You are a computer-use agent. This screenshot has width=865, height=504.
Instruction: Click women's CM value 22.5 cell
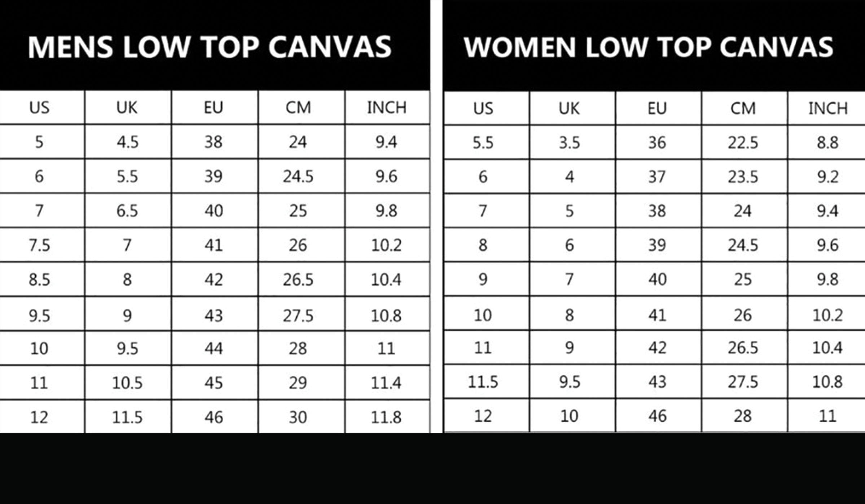(x=744, y=142)
